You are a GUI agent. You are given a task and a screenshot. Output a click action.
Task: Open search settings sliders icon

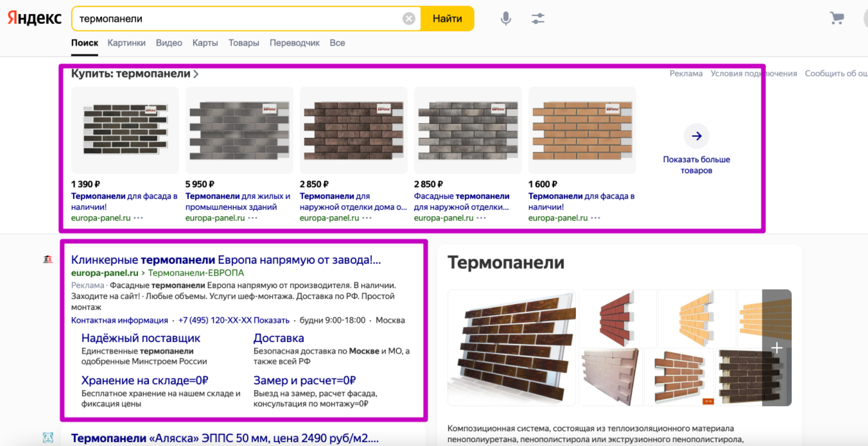click(x=538, y=19)
